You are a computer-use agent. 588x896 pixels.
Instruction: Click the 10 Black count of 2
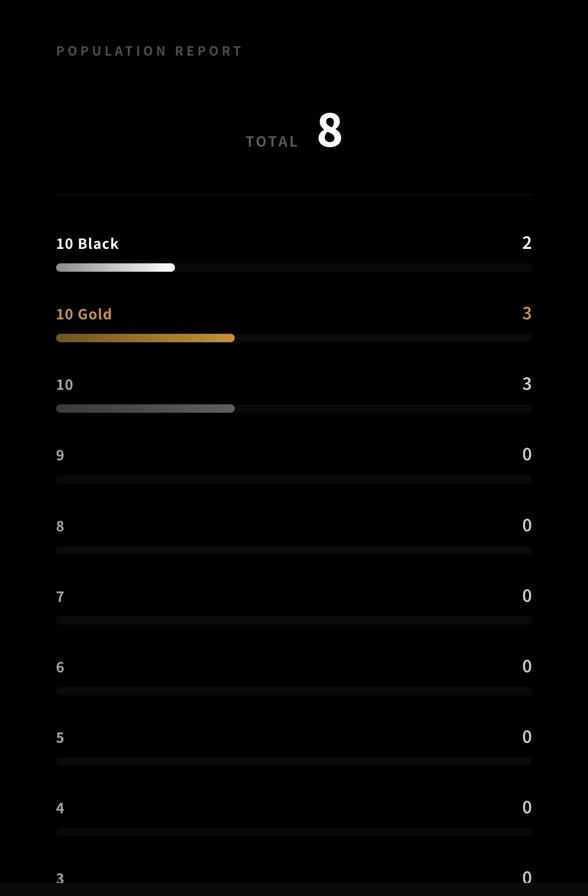pyautogui.click(x=527, y=243)
